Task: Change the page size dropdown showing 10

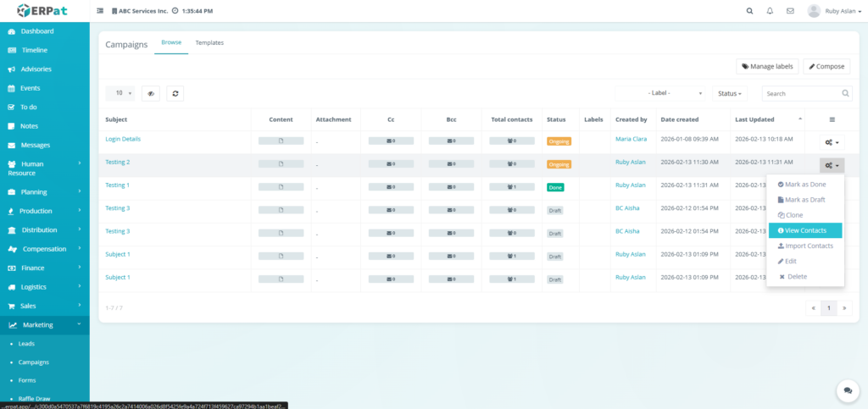Action: click(x=122, y=93)
